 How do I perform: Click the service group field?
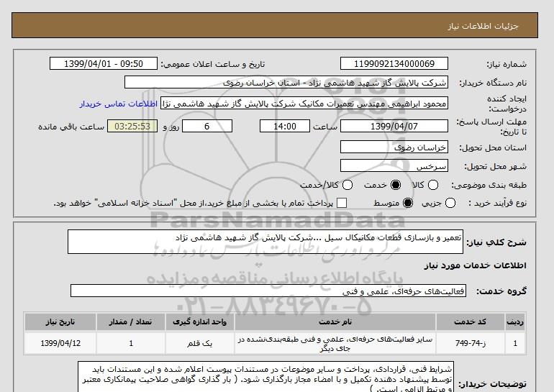tap(268, 291)
